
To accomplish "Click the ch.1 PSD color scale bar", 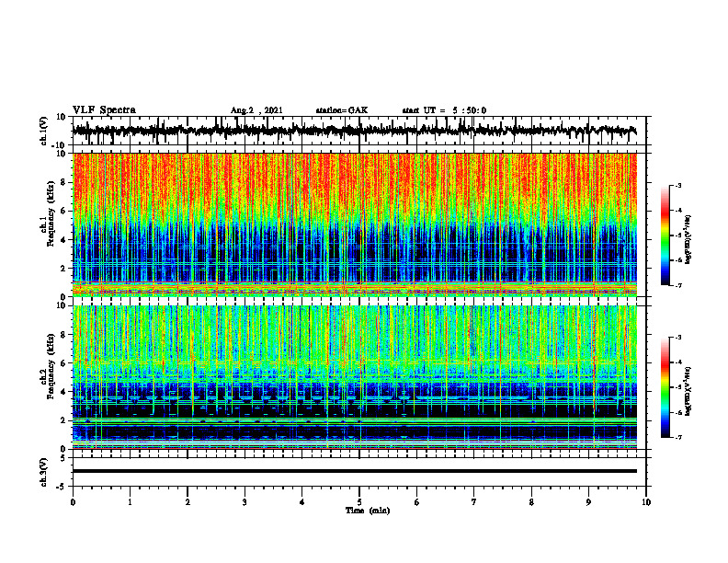I will [665, 235].
